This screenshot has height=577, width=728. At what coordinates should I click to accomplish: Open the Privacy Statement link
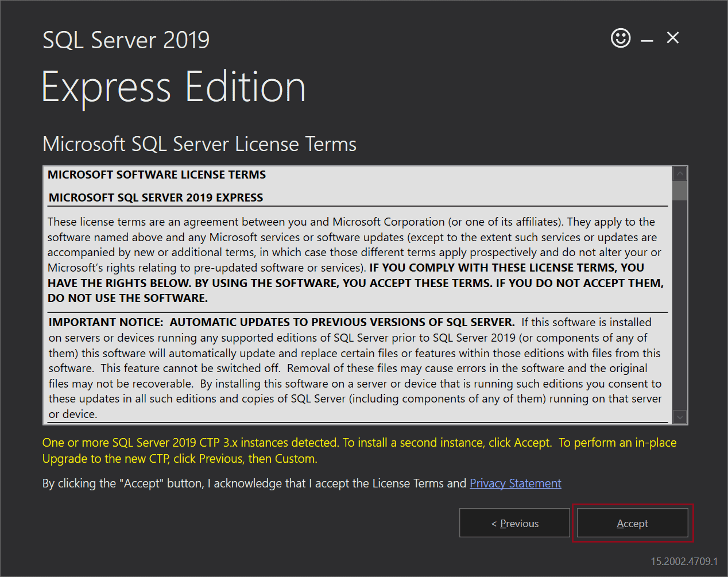[x=515, y=483]
